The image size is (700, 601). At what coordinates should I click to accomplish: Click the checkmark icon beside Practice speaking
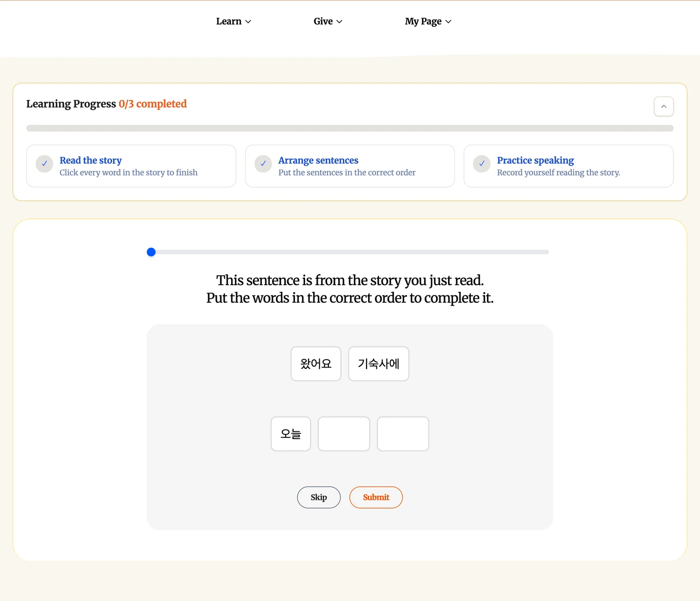[x=482, y=164]
